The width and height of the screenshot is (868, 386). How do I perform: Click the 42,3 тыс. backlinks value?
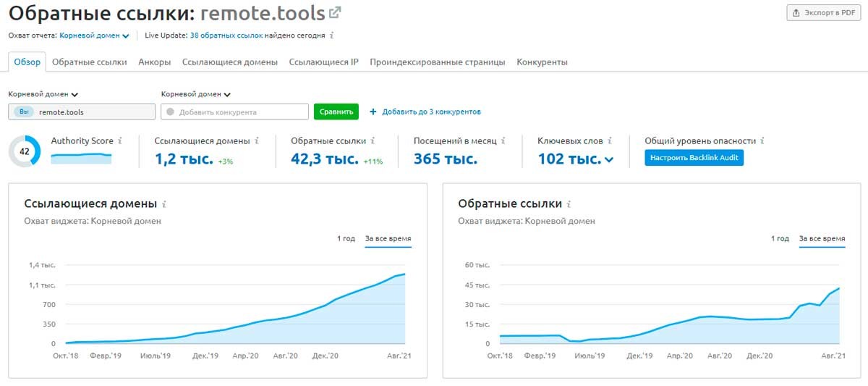(325, 159)
